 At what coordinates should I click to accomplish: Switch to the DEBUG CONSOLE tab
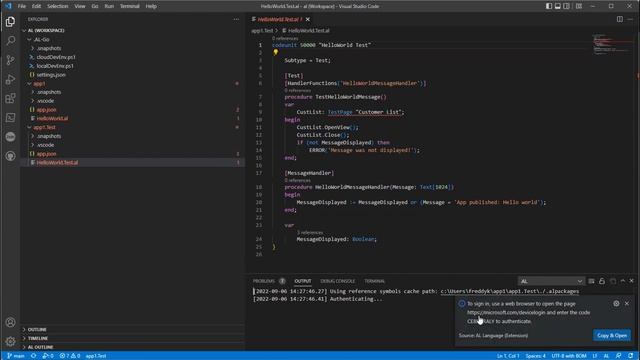(x=338, y=281)
